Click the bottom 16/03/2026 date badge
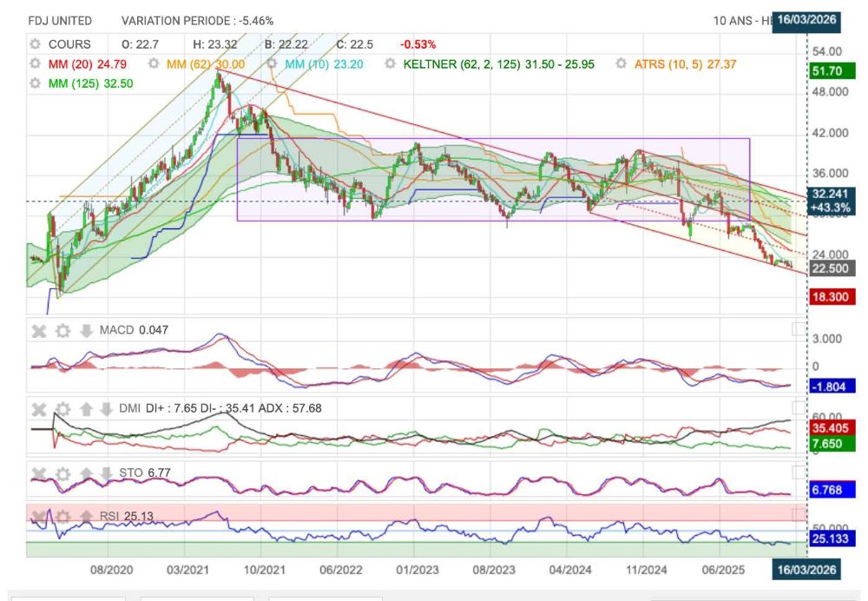The image size is (868, 601). 806,570
